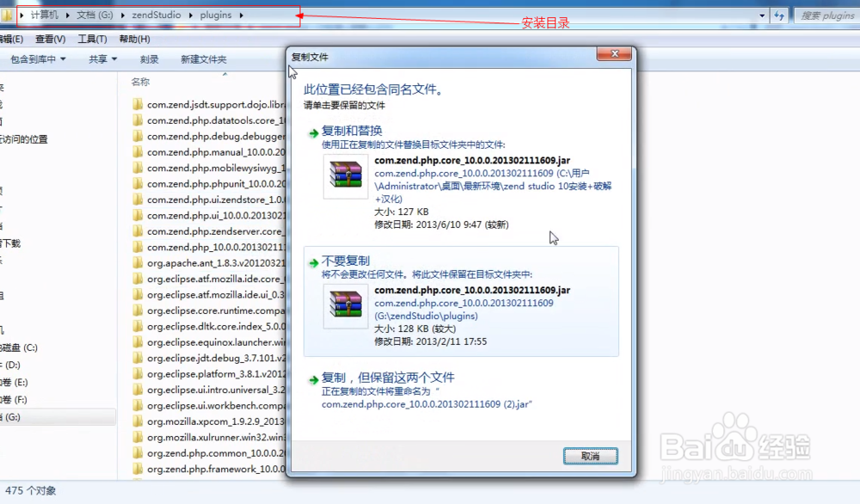The image size is (860, 504).
Task: Select the org.zend.php.common_10.0.0 folder name
Action: tap(216, 453)
